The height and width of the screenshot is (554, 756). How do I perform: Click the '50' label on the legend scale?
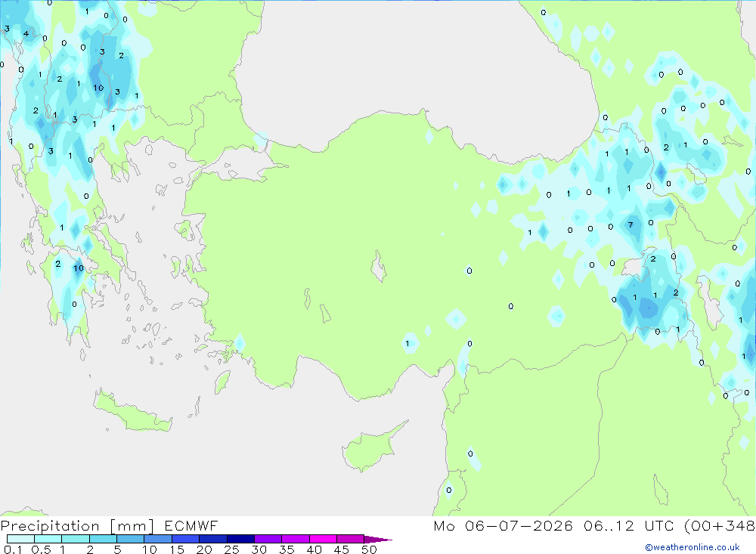[x=369, y=549]
